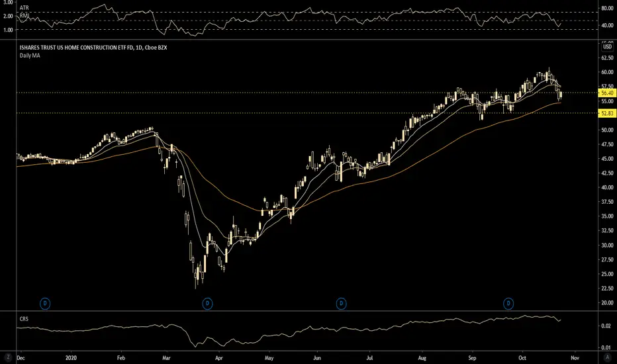Viewport: 617px width, 364px height.
Task: Click the 52.83 price line label
Action: [x=607, y=113]
